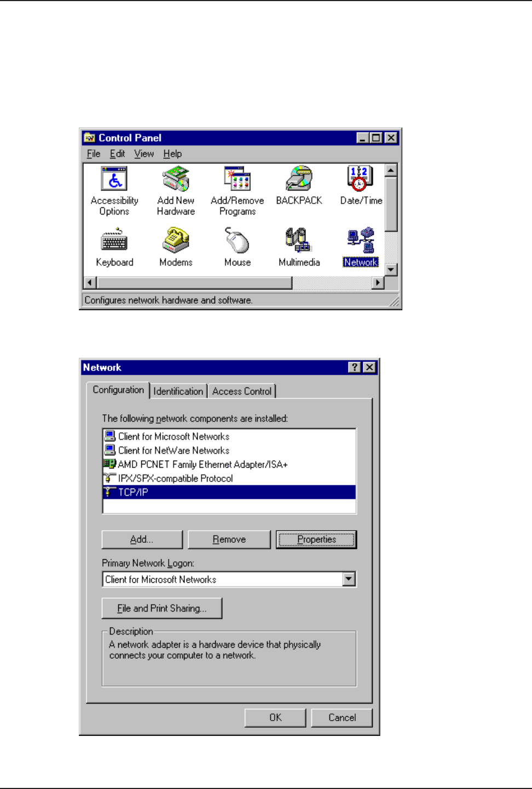Select IPX/SPX-compatible Protocol in list
532x789 pixels.
(175, 478)
